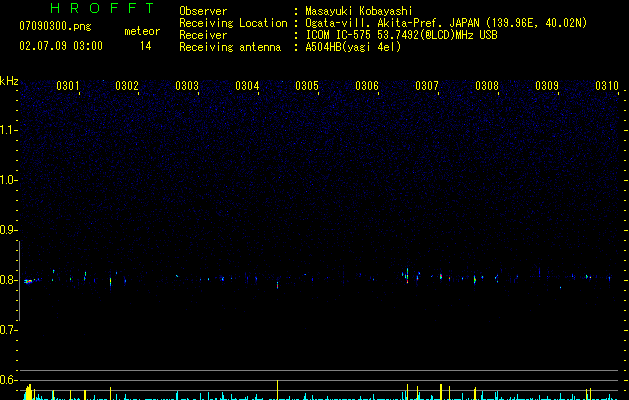The image size is (629, 400).
Task: Click the kHz axis unit label
Action: point(9,81)
